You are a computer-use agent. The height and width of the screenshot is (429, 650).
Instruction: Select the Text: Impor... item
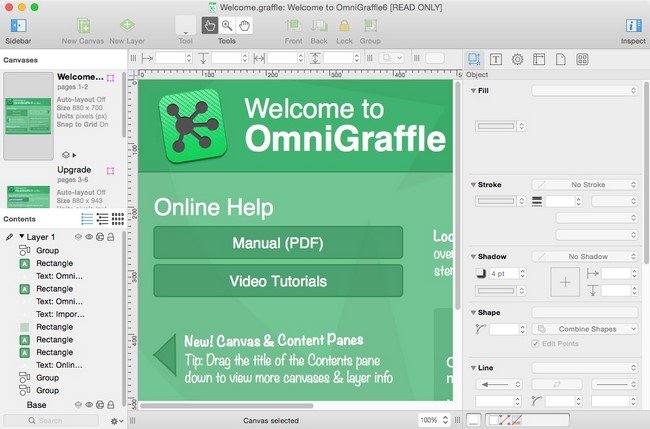(x=60, y=314)
